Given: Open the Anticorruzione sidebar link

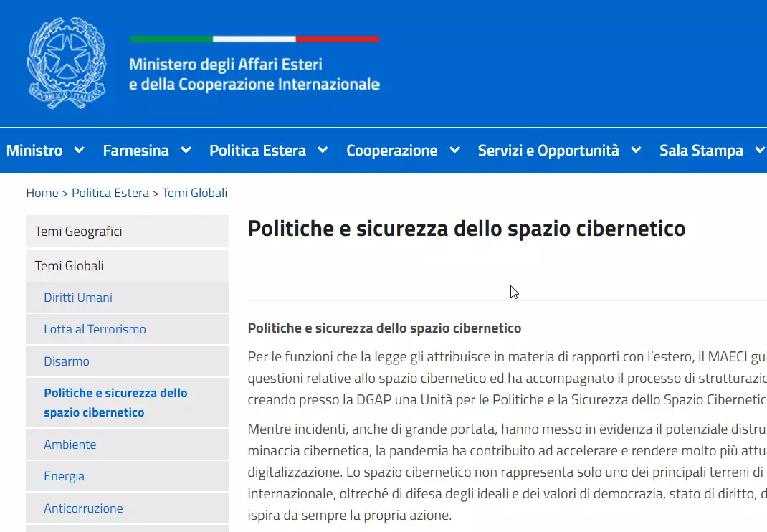Looking at the screenshot, I should [x=83, y=508].
